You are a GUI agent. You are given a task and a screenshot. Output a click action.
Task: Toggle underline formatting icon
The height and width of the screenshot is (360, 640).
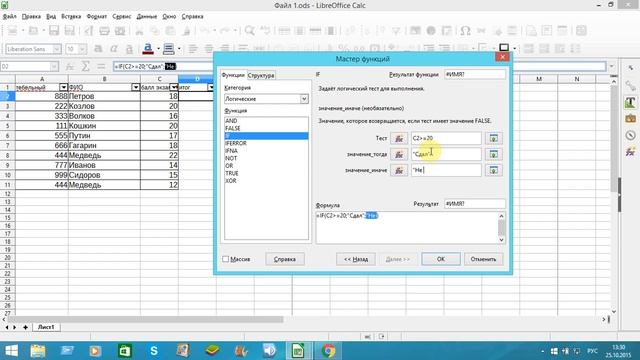[129, 49]
